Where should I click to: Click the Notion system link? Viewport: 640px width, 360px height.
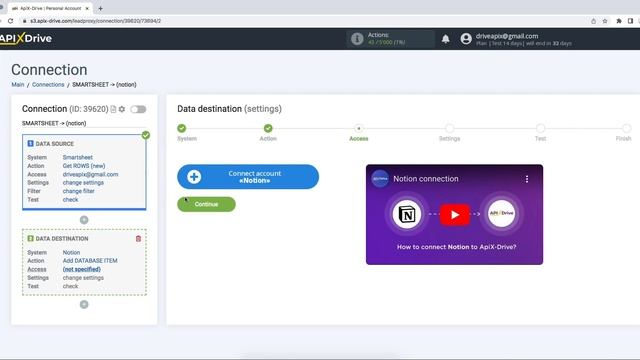tap(71, 253)
